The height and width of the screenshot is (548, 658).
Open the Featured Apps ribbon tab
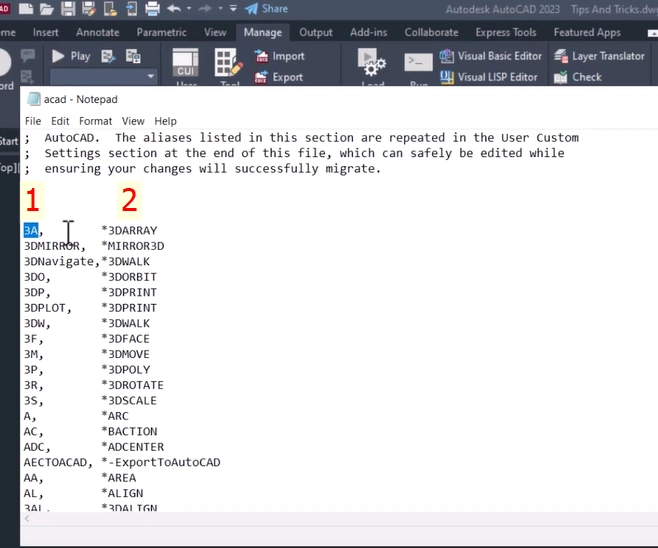coord(587,32)
